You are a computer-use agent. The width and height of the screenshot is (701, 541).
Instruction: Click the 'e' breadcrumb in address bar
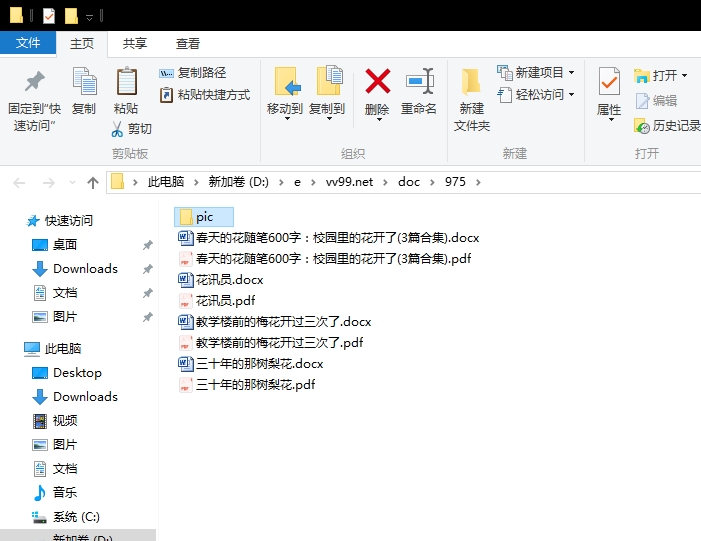tap(297, 182)
